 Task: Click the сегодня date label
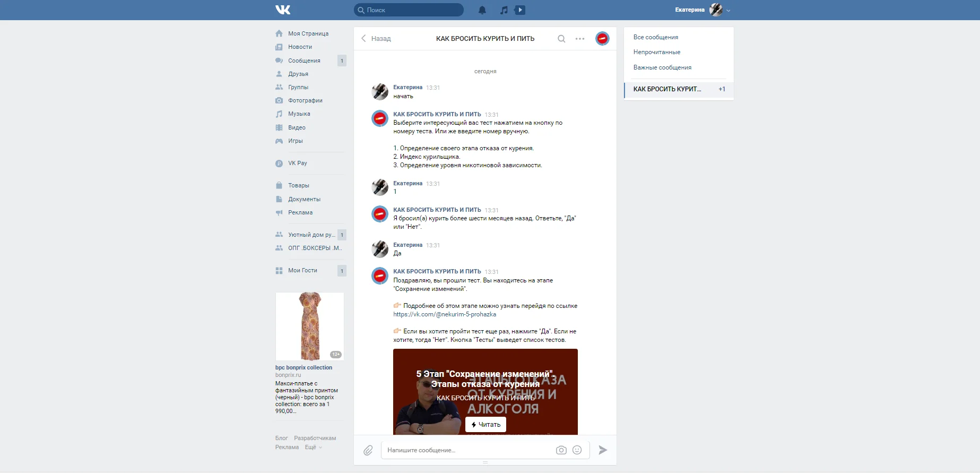click(x=485, y=71)
